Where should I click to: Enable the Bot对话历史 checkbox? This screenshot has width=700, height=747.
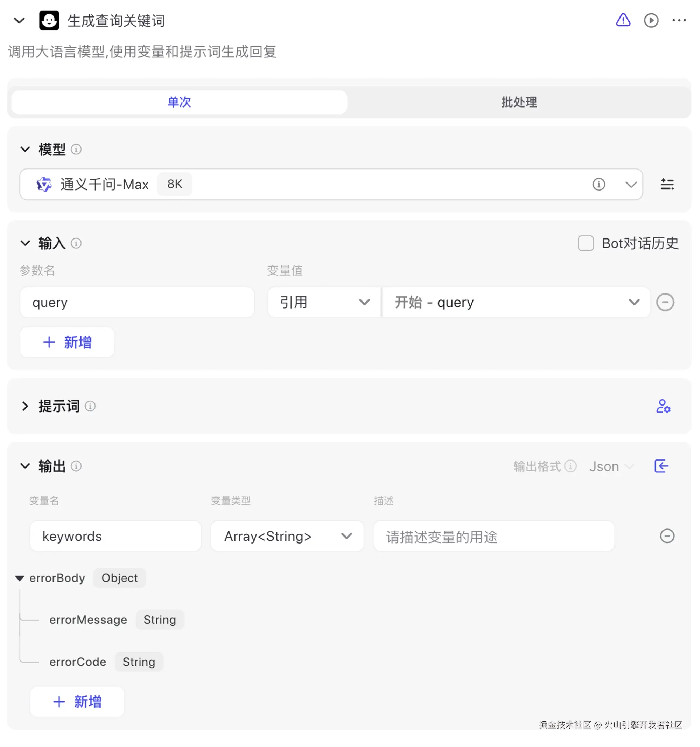(x=585, y=243)
